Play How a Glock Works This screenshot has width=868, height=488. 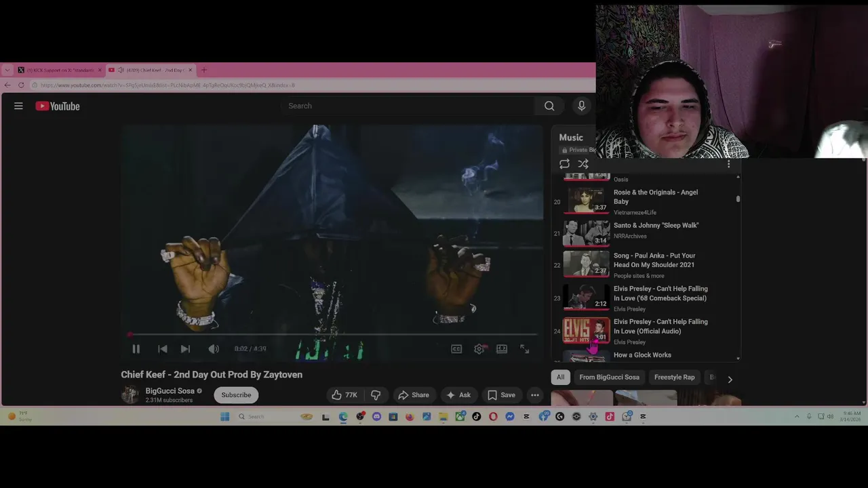coord(642,355)
